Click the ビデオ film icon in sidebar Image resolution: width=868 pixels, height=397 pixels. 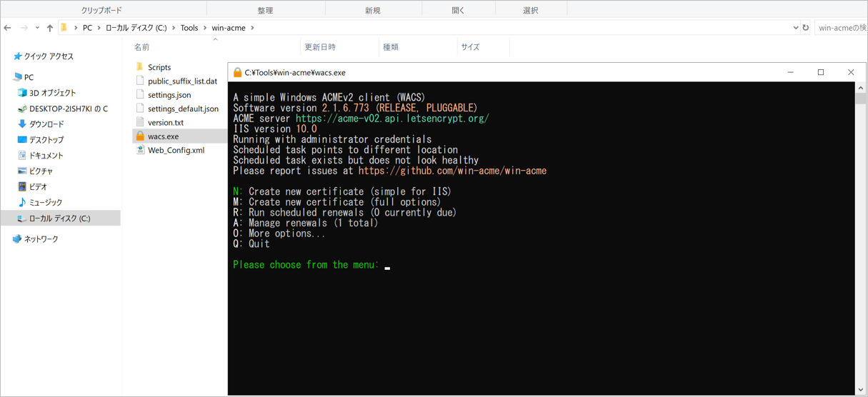22,187
